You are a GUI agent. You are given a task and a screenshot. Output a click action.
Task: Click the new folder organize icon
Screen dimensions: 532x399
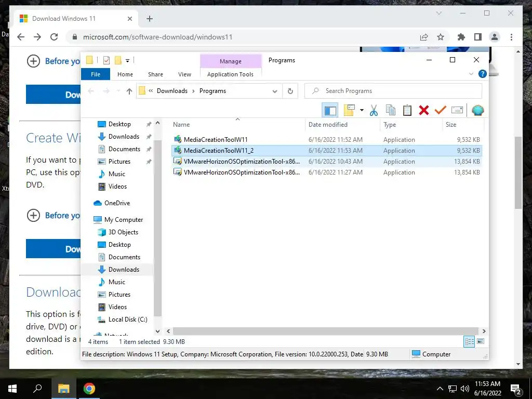click(x=349, y=110)
